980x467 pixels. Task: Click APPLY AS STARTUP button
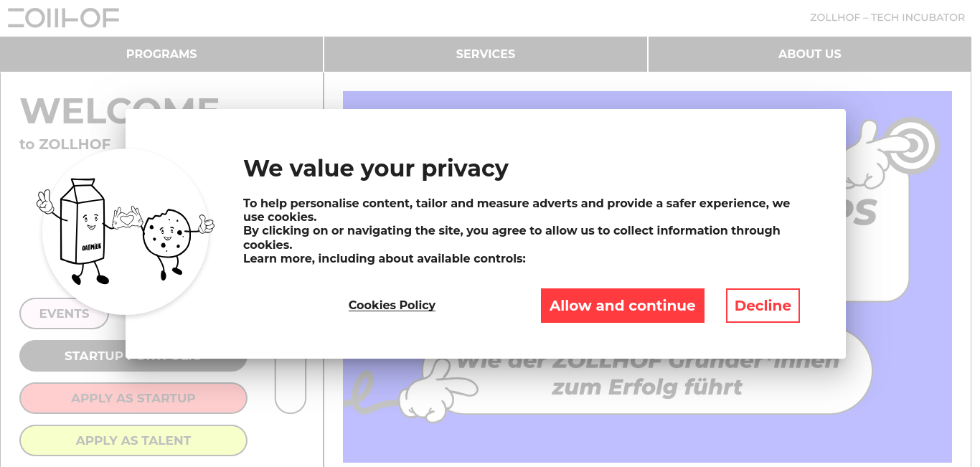[133, 398]
